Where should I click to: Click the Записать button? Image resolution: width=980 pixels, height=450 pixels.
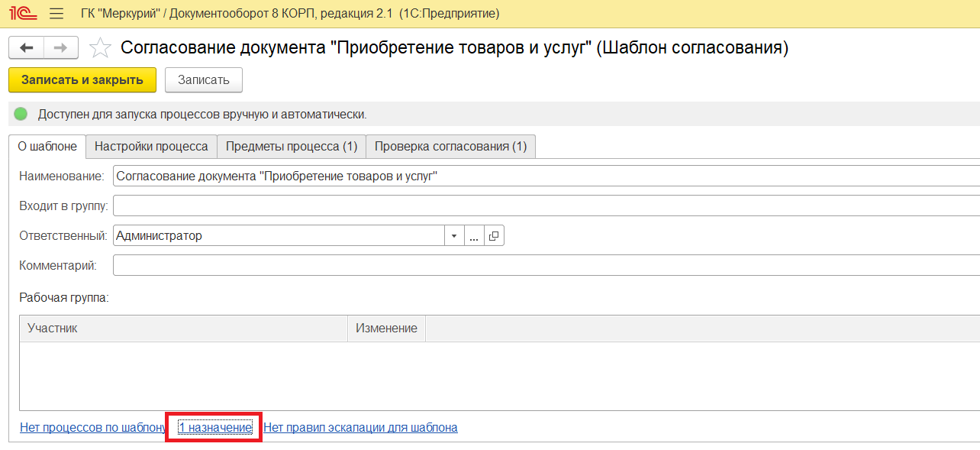coord(204,80)
